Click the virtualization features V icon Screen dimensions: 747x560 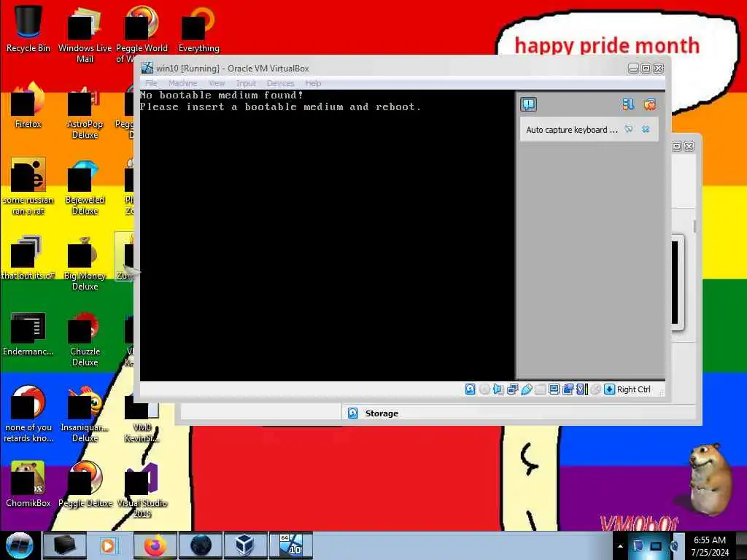(x=581, y=389)
